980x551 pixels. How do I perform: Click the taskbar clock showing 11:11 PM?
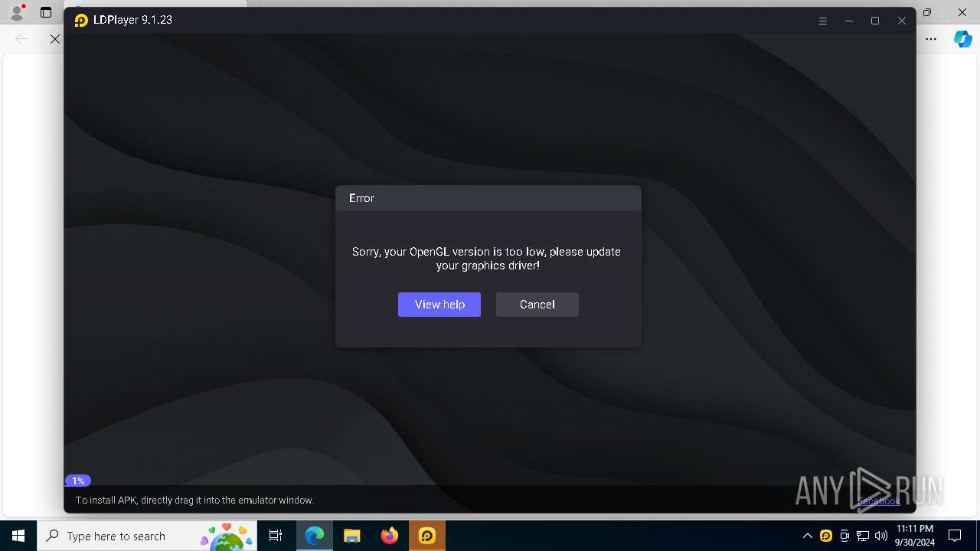click(x=914, y=536)
